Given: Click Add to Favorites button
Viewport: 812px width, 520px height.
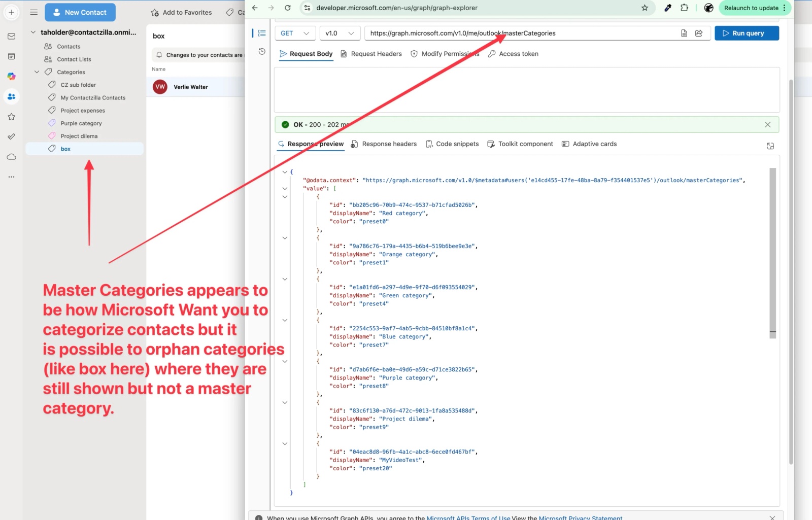Looking at the screenshot, I should tap(181, 12).
